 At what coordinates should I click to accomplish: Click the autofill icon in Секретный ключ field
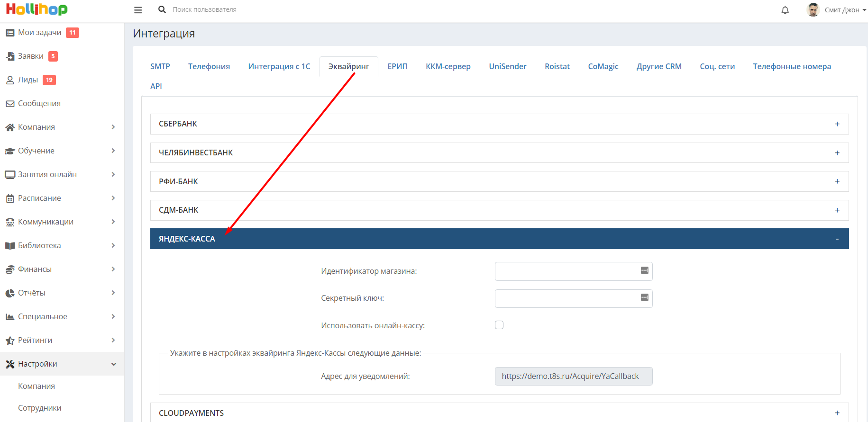click(645, 297)
